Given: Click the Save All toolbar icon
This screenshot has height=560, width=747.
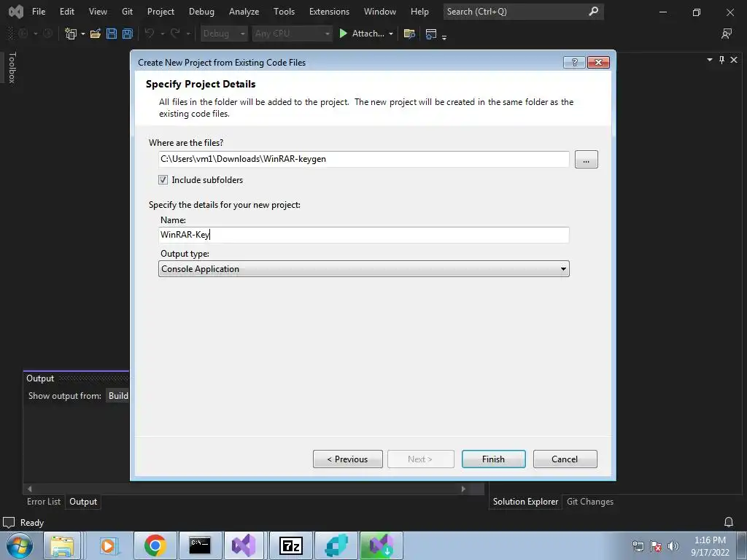Looking at the screenshot, I should [128, 34].
